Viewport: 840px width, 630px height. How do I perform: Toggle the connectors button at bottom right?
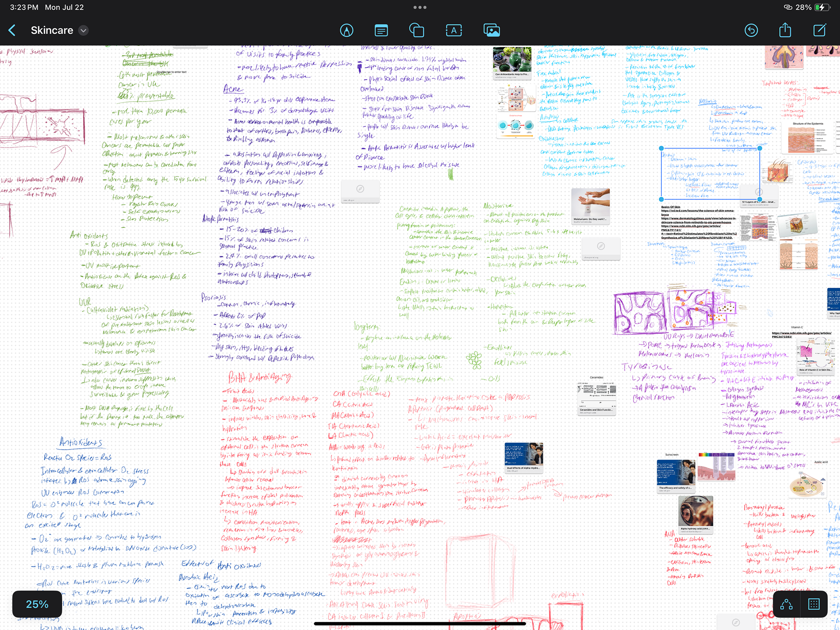coord(786,605)
